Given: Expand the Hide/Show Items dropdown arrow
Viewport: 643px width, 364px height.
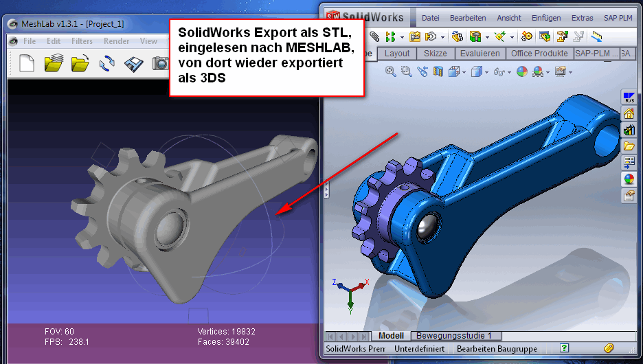Looking at the screenshot, I should point(509,73).
